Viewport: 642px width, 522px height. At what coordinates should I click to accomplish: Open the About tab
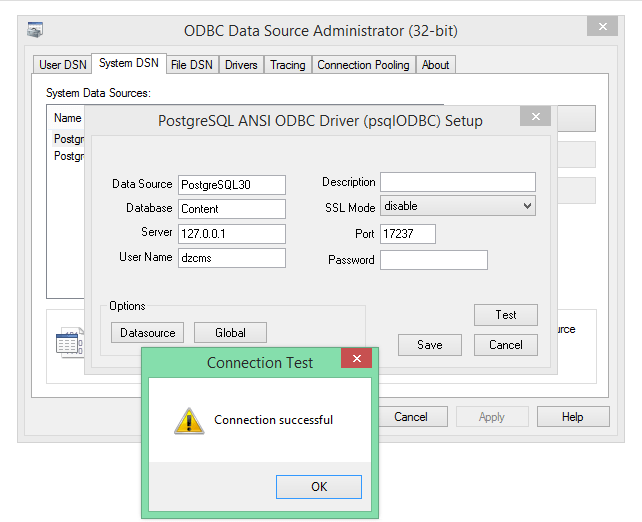tap(436, 65)
